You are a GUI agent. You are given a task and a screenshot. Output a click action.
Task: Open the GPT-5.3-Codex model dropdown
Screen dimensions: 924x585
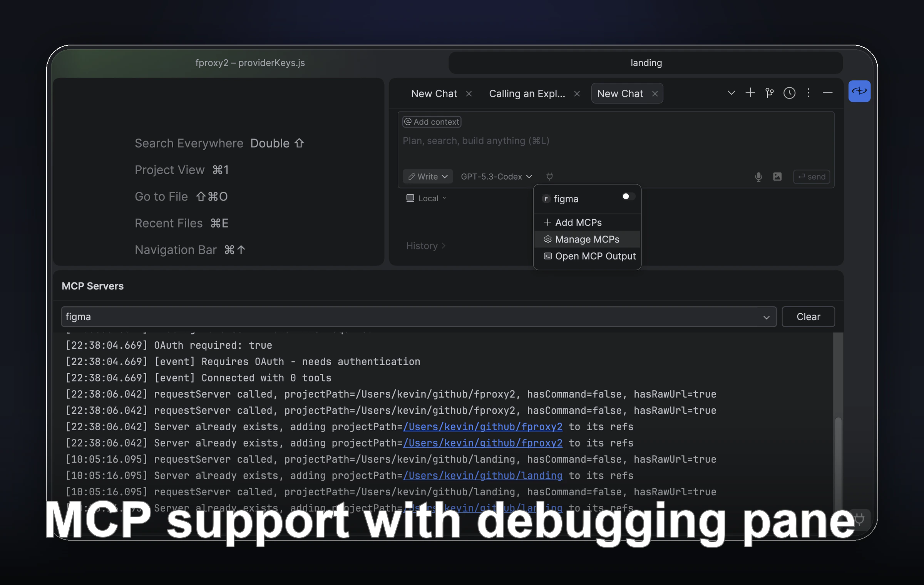click(496, 176)
